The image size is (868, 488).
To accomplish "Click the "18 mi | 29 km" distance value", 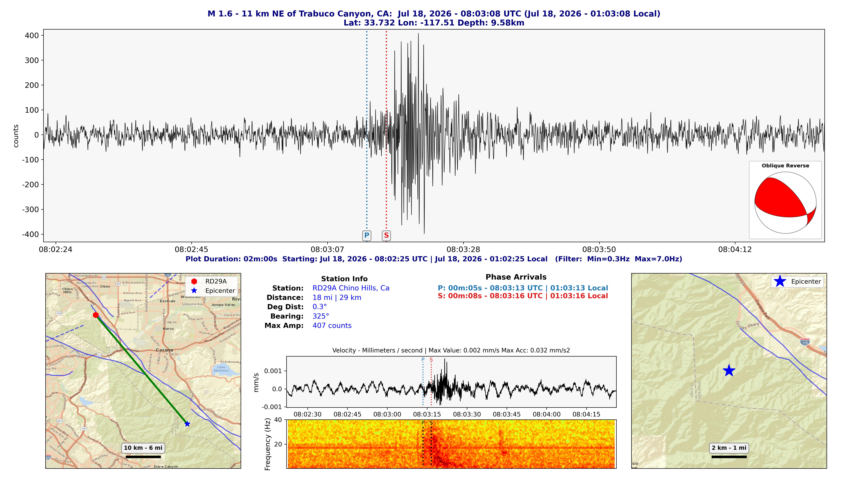I will click(x=337, y=298).
